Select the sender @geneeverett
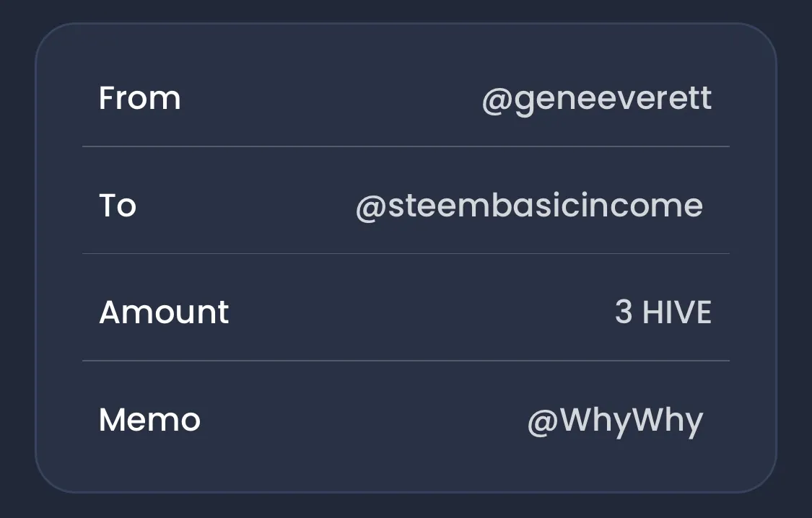 coord(597,100)
